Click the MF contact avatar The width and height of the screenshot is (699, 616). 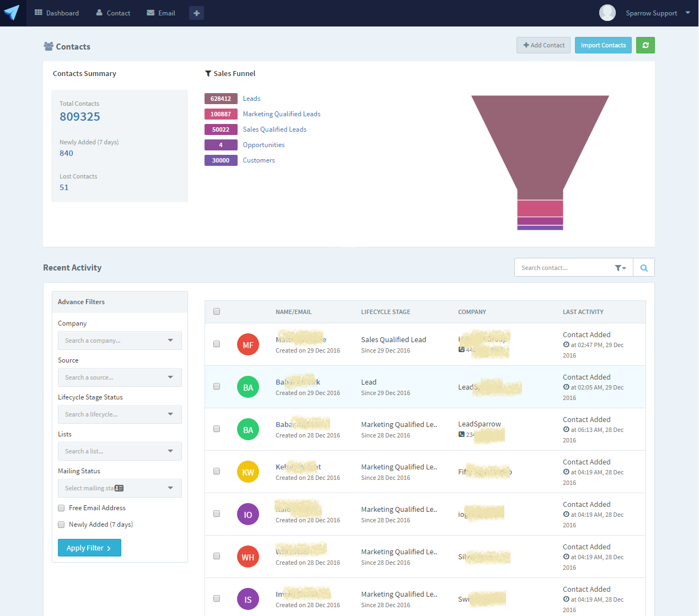click(x=248, y=345)
